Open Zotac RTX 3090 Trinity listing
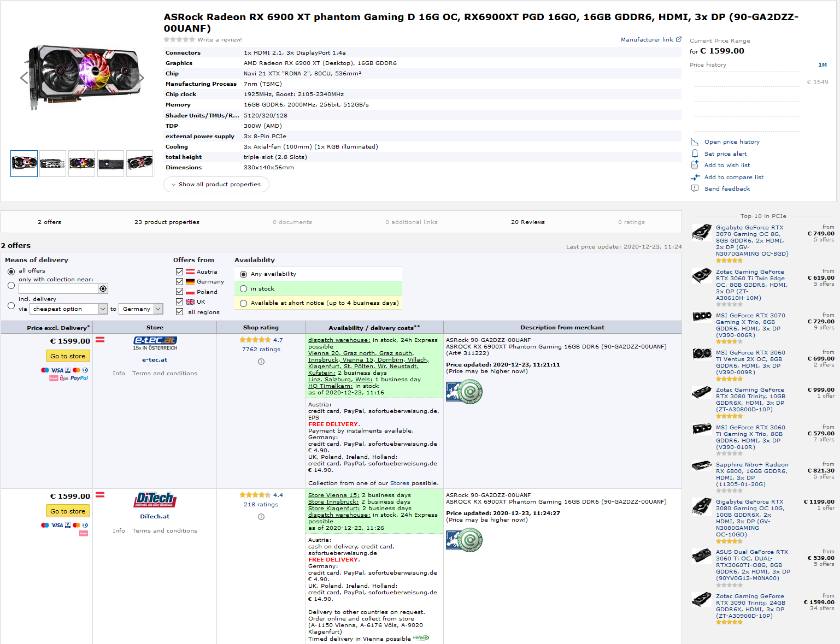This screenshot has height=644, width=840. [750, 606]
